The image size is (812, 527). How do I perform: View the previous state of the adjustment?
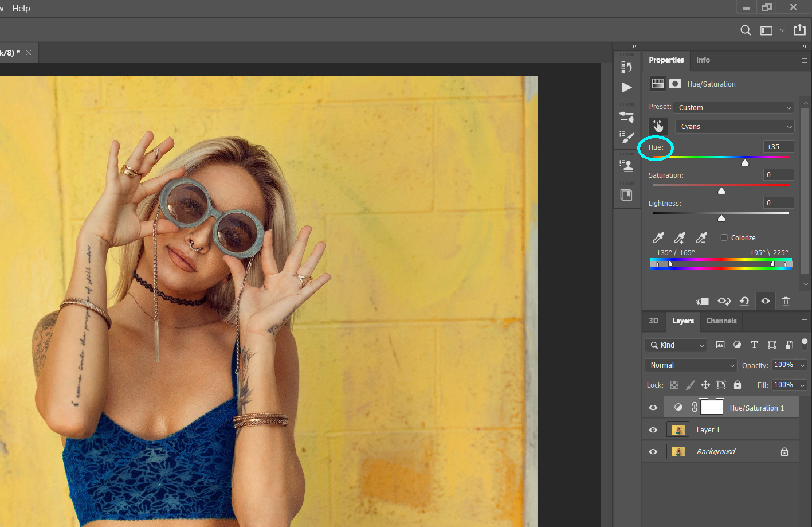[724, 301]
